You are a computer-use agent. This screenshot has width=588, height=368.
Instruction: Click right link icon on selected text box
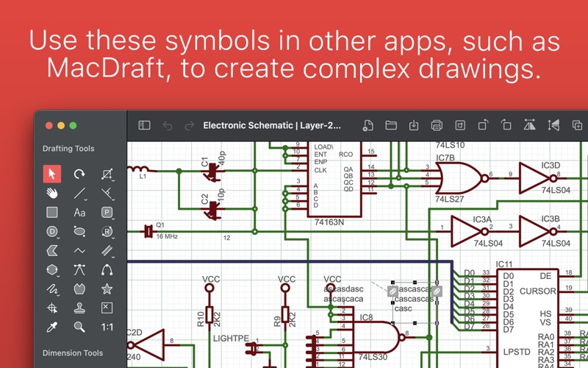(437, 291)
